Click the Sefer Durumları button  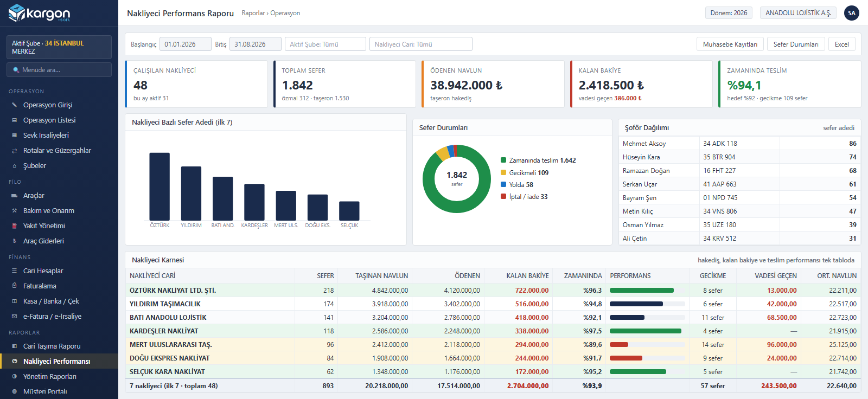(x=796, y=44)
